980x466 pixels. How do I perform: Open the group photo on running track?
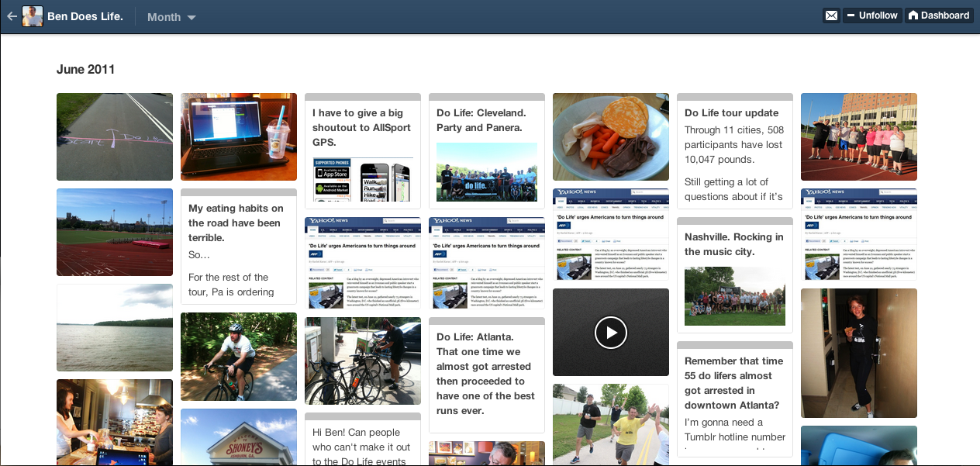[859, 136]
